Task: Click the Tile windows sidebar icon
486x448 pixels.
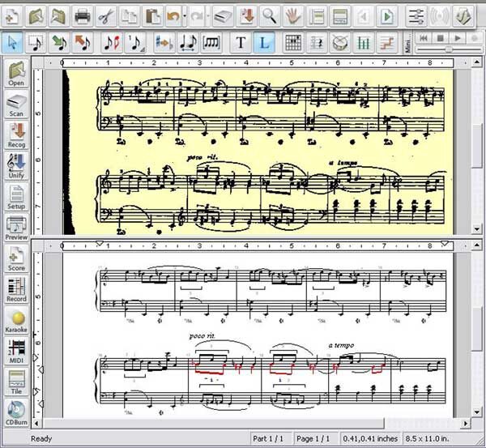Action: pyautogui.click(x=16, y=382)
